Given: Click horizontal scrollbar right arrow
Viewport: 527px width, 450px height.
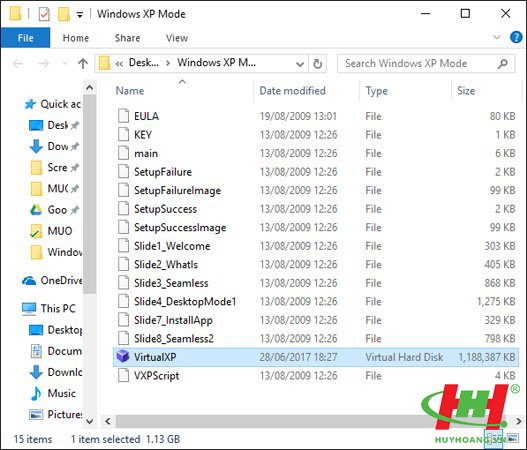Looking at the screenshot, I should pyautogui.click(x=519, y=421).
